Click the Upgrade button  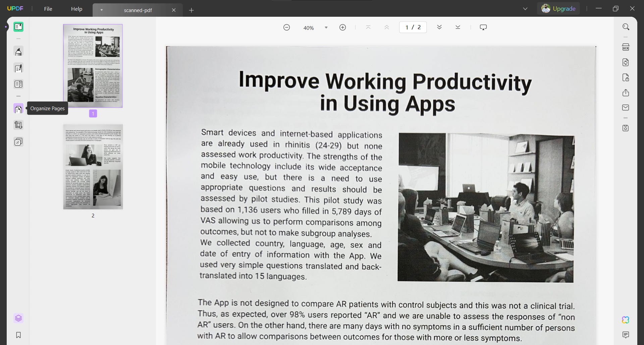coord(558,9)
